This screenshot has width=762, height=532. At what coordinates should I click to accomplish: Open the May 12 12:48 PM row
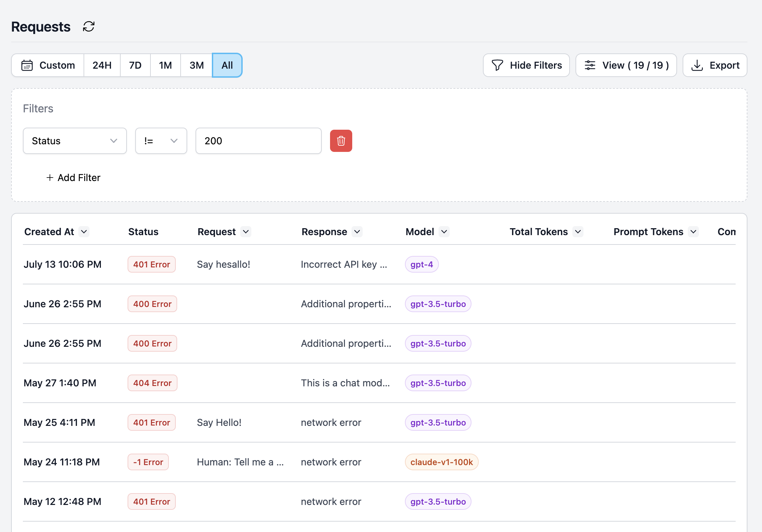pyautogui.click(x=379, y=501)
